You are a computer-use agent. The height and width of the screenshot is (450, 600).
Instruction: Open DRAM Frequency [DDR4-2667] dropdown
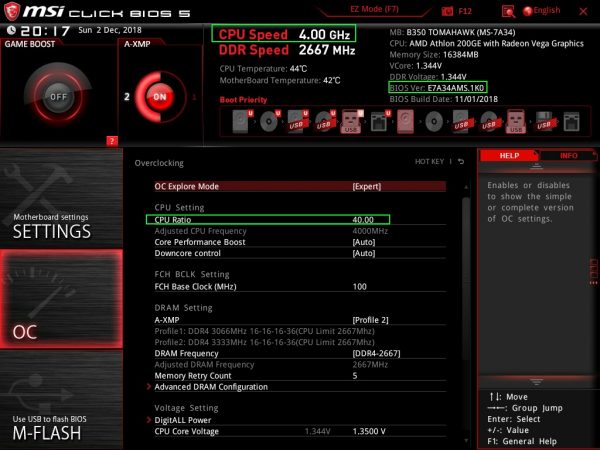(300, 353)
